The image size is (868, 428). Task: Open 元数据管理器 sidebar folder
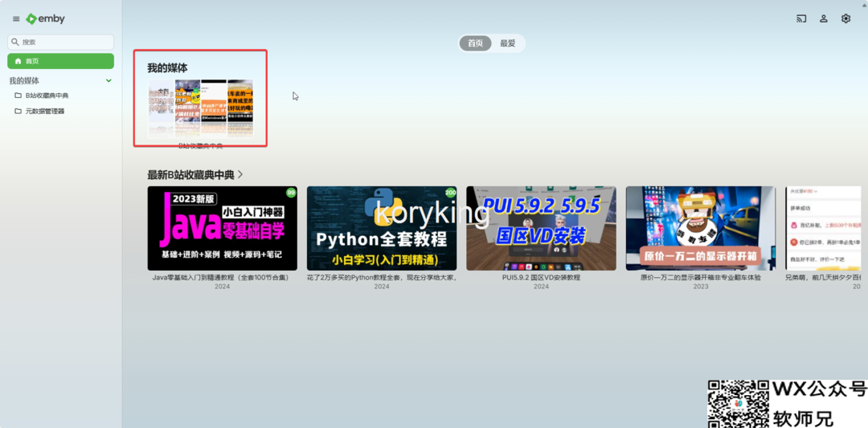pyautogui.click(x=45, y=111)
